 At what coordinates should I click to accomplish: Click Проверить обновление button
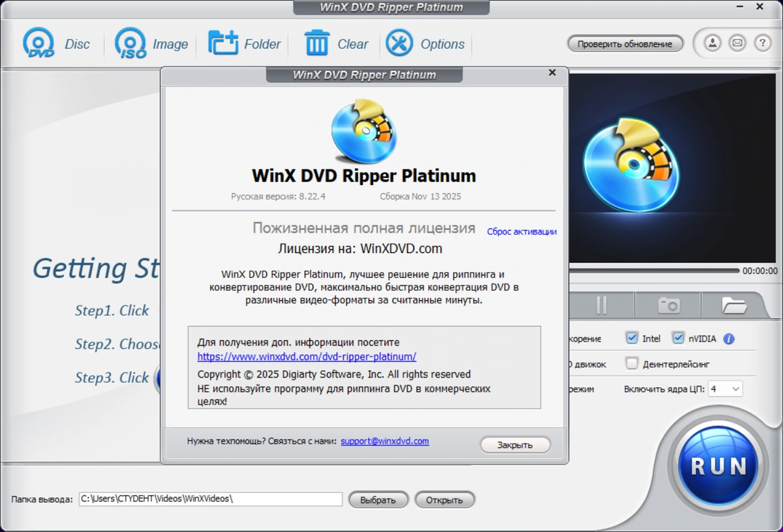click(x=625, y=44)
